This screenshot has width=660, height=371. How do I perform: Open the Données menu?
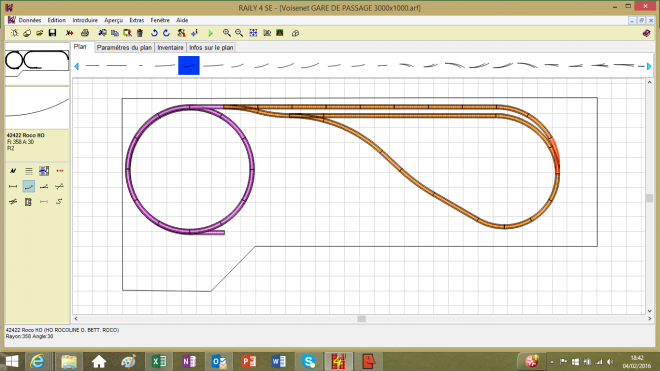29,20
